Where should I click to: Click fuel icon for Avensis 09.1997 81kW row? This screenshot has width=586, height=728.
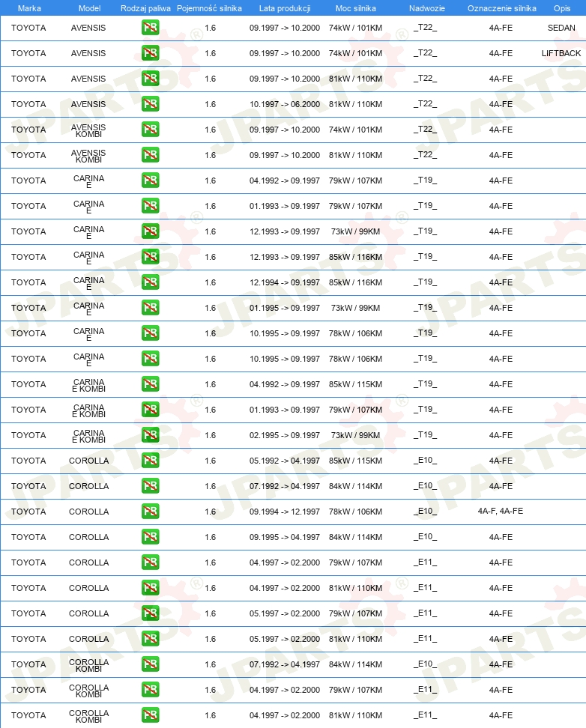pyautogui.click(x=150, y=79)
